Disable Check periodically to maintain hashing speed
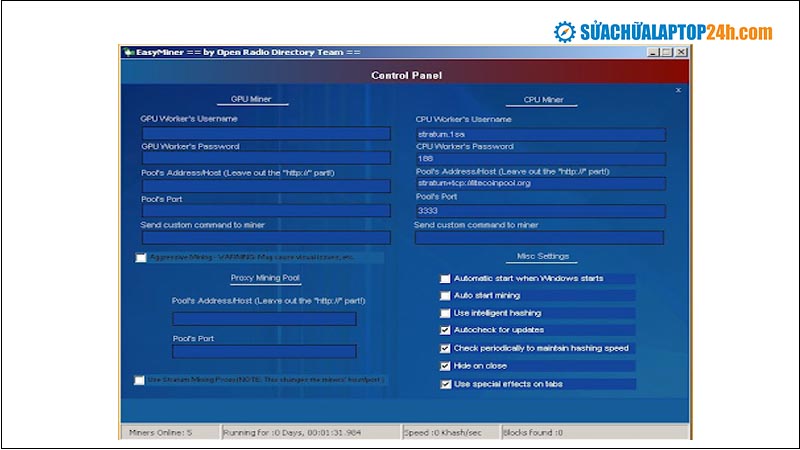 (446, 348)
